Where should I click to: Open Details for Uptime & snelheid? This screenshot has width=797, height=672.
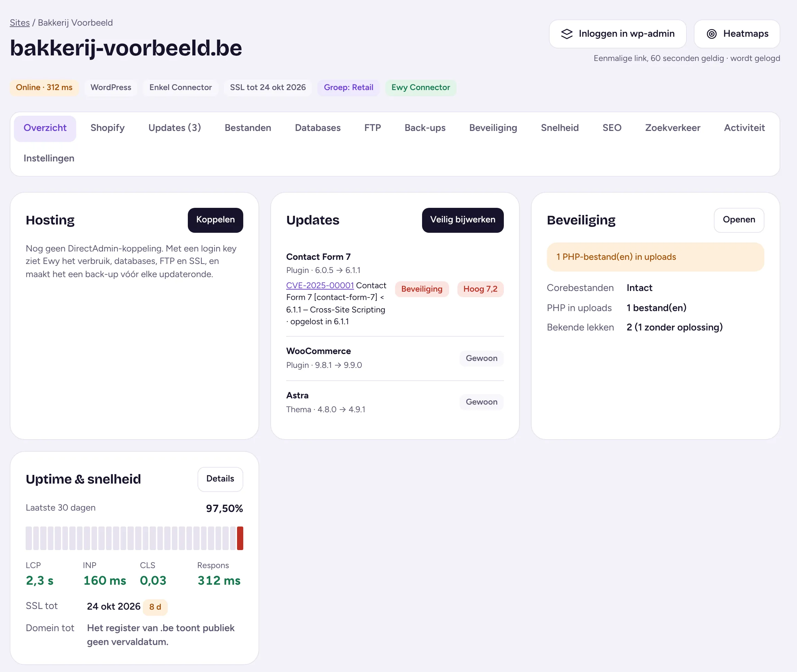(x=220, y=479)
